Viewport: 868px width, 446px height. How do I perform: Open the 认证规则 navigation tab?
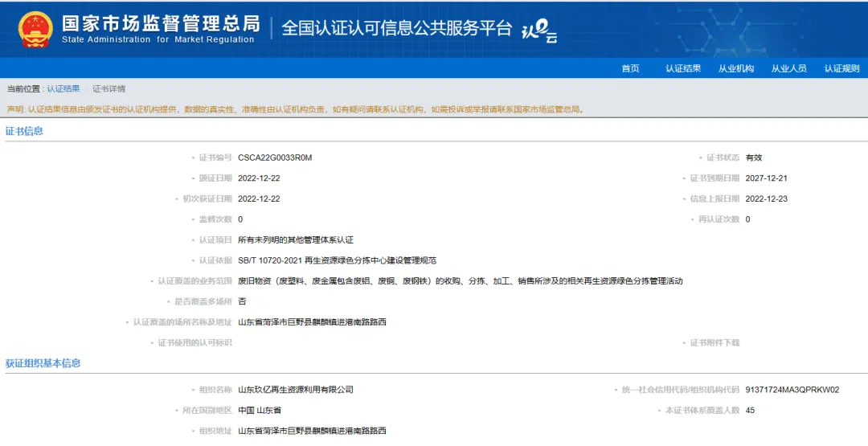click(841, 68)
